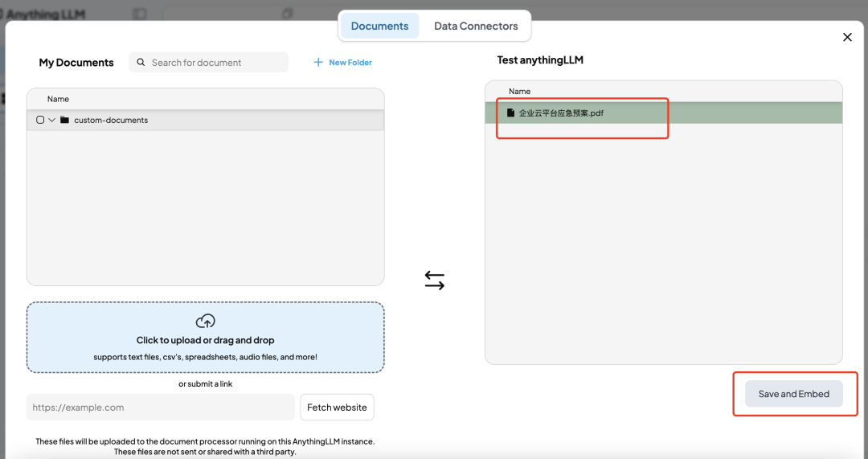Open the Data Connectors tab
Viewport: 868px width, 459px height.
pos(476,26)
